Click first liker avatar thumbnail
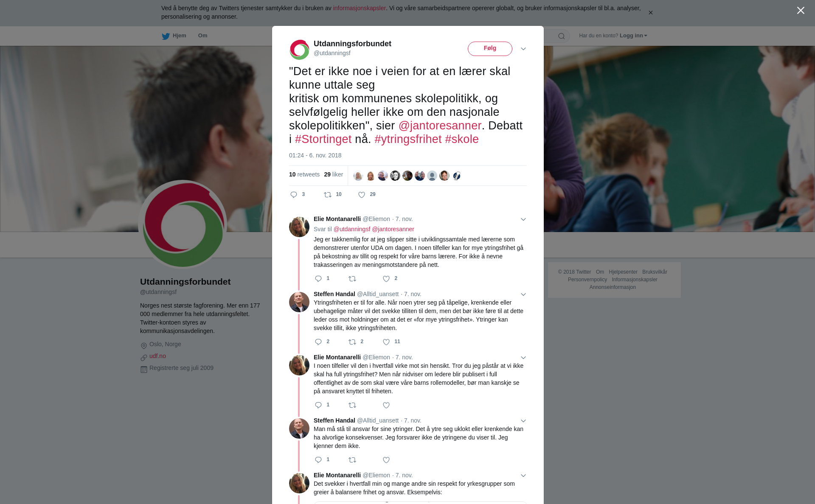This screenshot has width=815, height=504. 358,176
